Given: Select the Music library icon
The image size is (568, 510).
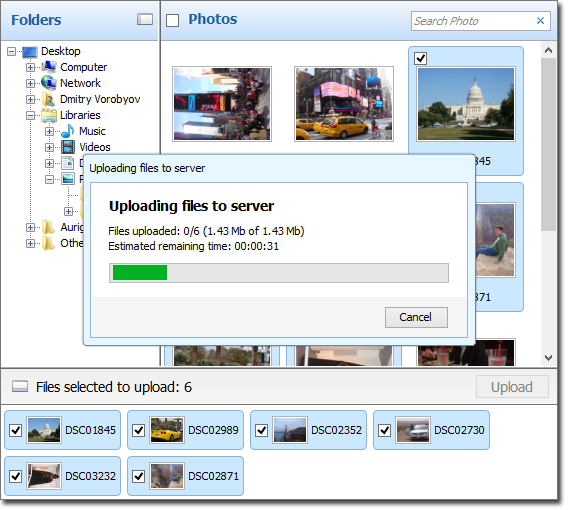Looking at the screenshot, I should (68, 131).
